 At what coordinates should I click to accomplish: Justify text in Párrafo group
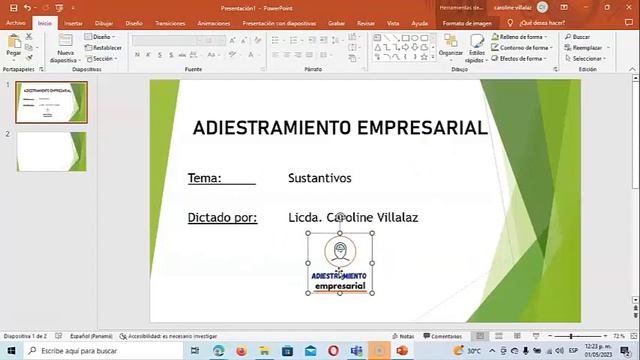coord(309,55)
